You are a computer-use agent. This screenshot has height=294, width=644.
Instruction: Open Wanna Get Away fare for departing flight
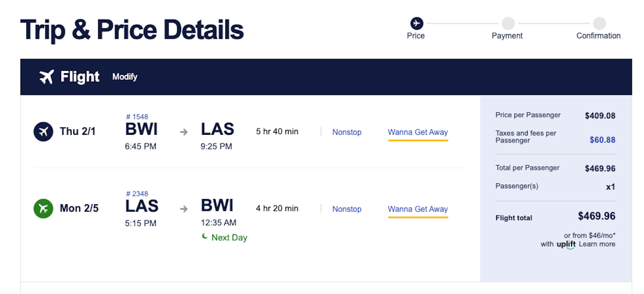pos(417,132)
